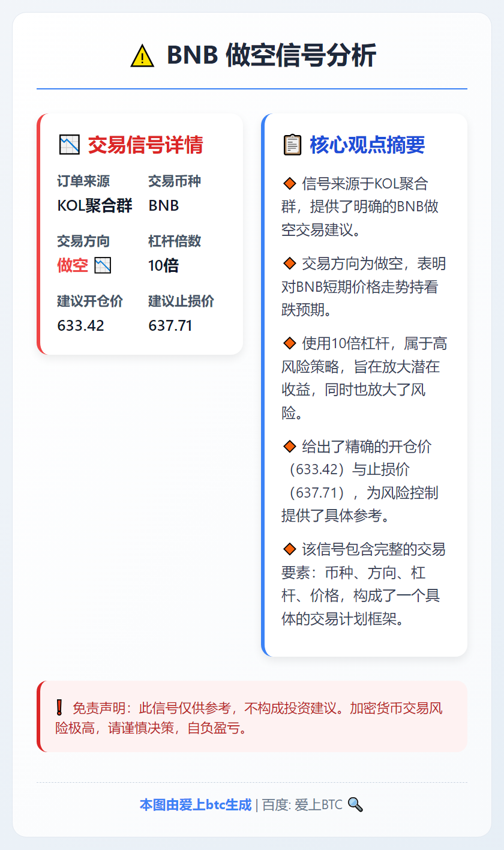Click the summary paragraph about 交易计划框架
Image resolution: width=504 pixels, height=850 pixels.
[x=364, y=583]
